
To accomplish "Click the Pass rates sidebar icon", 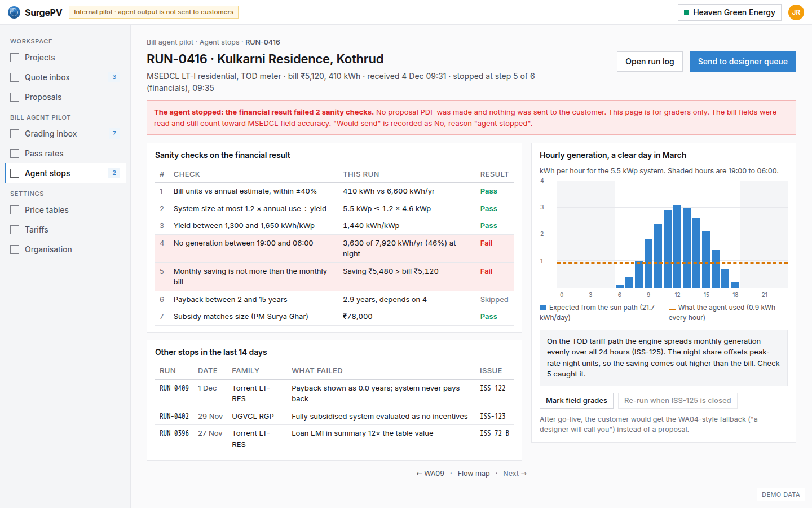I will tap(15, 154).
